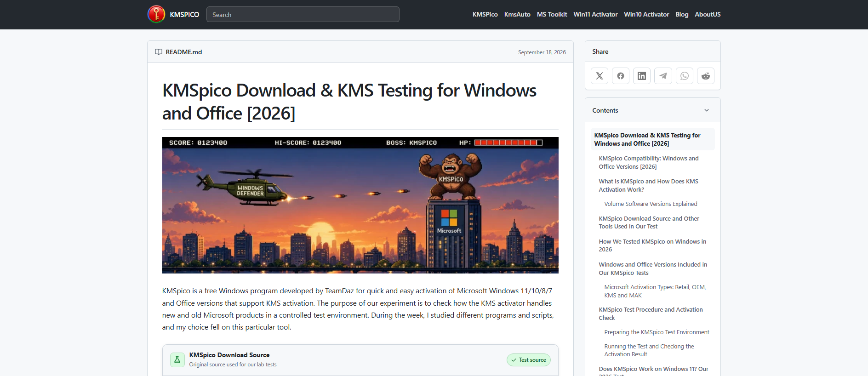This screenshot has width=868, height=376.
Task: Go to Win10 Activator page
Action: pyautogui.click(x=646, y=14)
